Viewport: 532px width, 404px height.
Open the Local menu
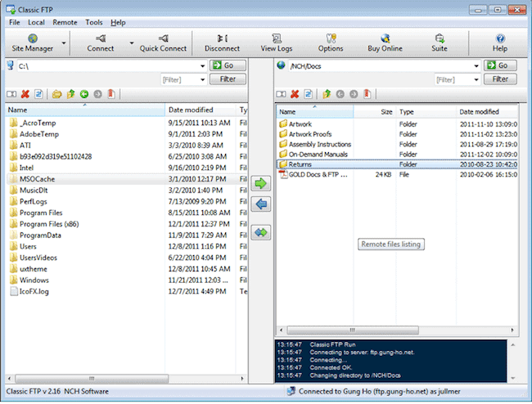(36, 22)
